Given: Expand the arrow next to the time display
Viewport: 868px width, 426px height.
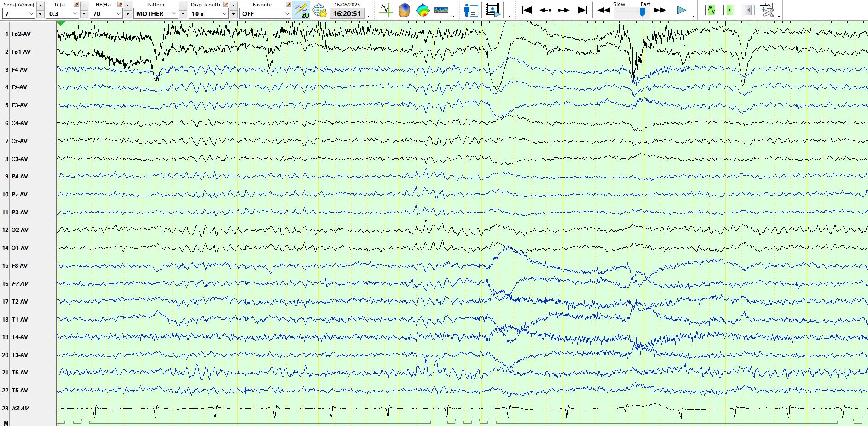Looking at the screenshot, I should (369, 16).
